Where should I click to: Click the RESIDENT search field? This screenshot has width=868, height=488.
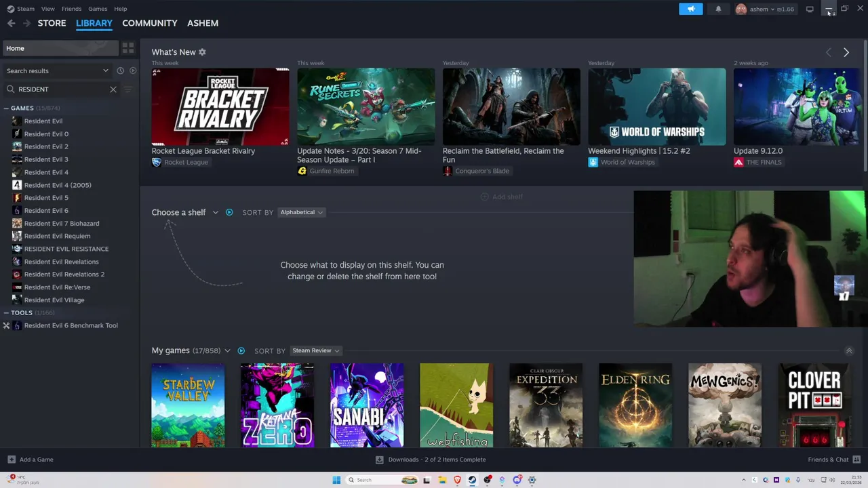tap(61, 89)
